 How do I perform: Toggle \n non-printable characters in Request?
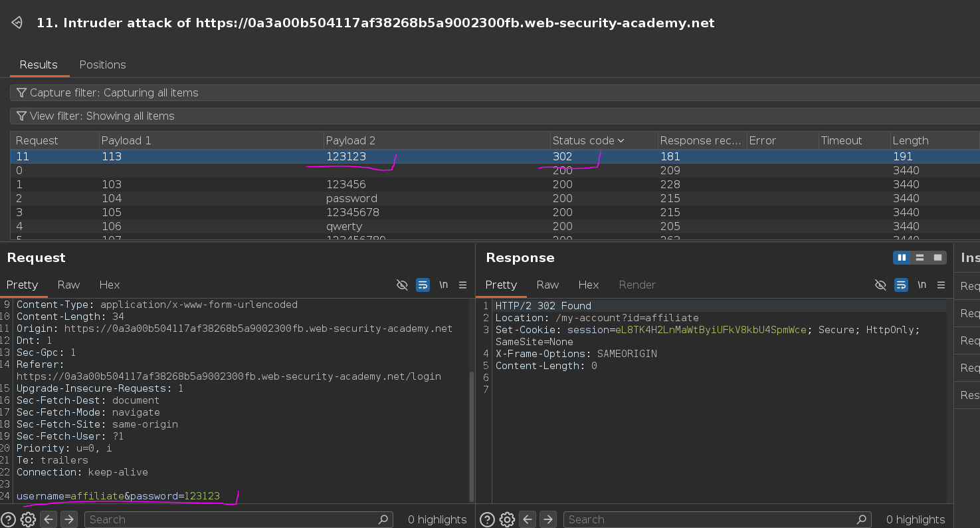coord(443,285)
